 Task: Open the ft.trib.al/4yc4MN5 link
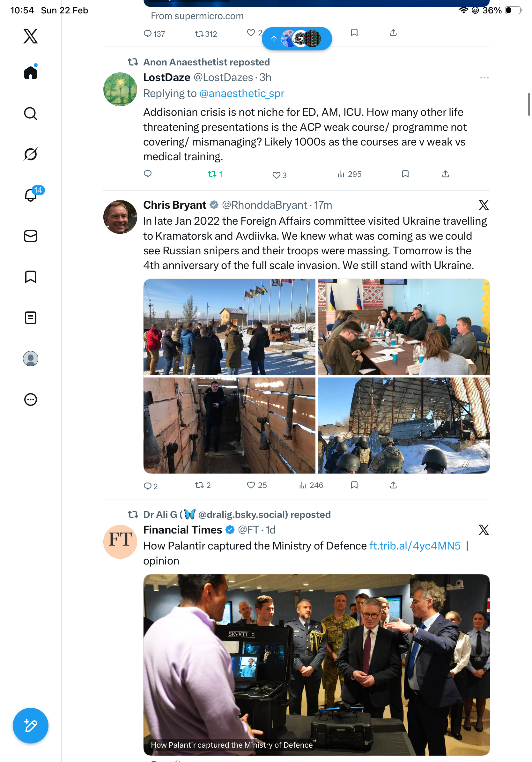(x=415, y=546)
